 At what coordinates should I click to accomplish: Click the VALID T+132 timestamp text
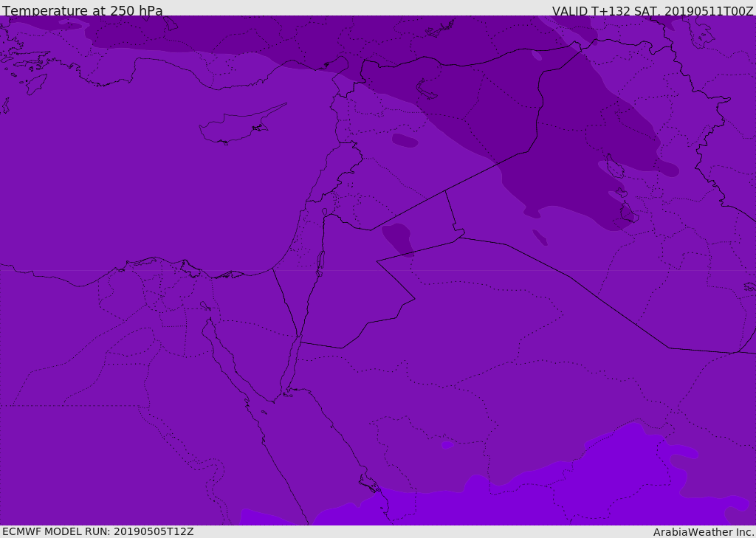pyautogui.click(x=653, y=11)
